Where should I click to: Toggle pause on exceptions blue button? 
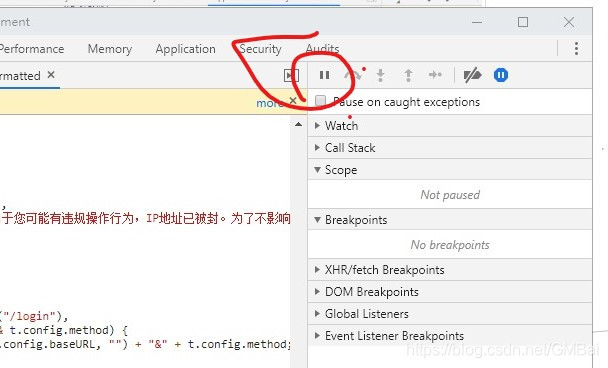pyautogui.click(x=501, y=75)
